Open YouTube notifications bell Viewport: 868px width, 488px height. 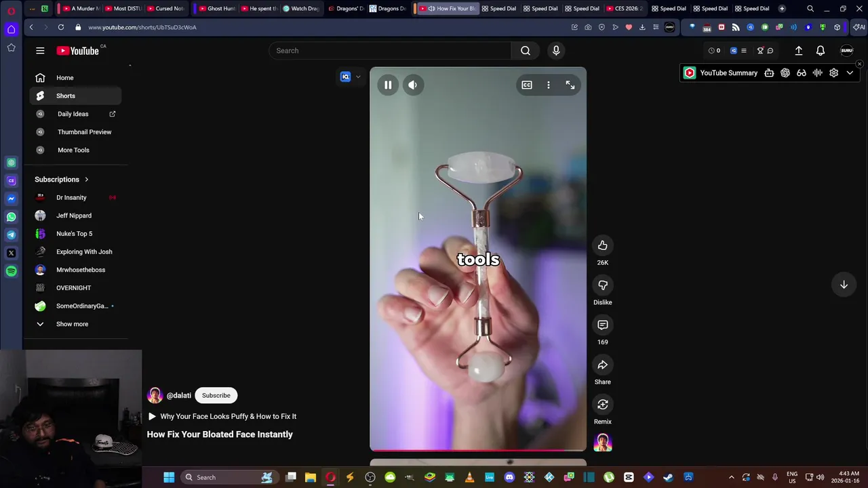click(821, 51)
